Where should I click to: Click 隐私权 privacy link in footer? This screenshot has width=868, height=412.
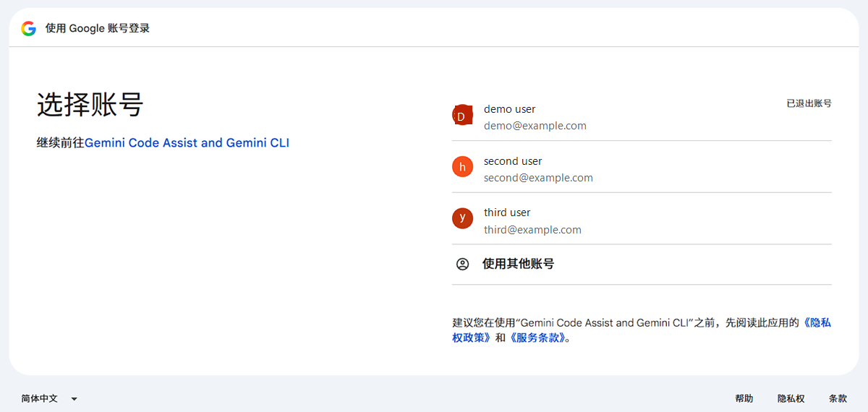[x=791, y=399]
